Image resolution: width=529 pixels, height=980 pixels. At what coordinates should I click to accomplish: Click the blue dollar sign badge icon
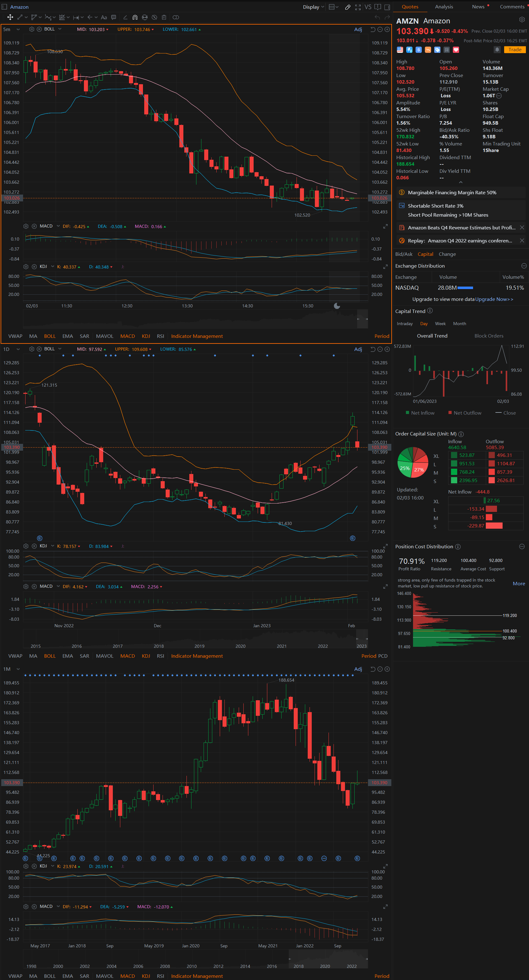point(419,50)
